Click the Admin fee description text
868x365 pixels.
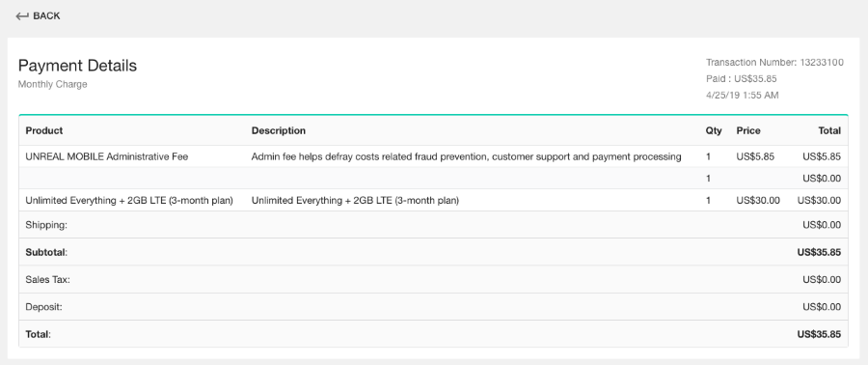coord(466,156)
